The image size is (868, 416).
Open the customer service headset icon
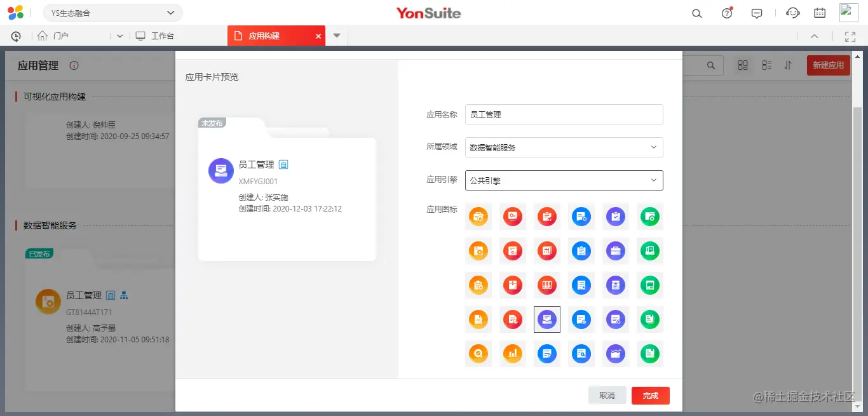792,13
